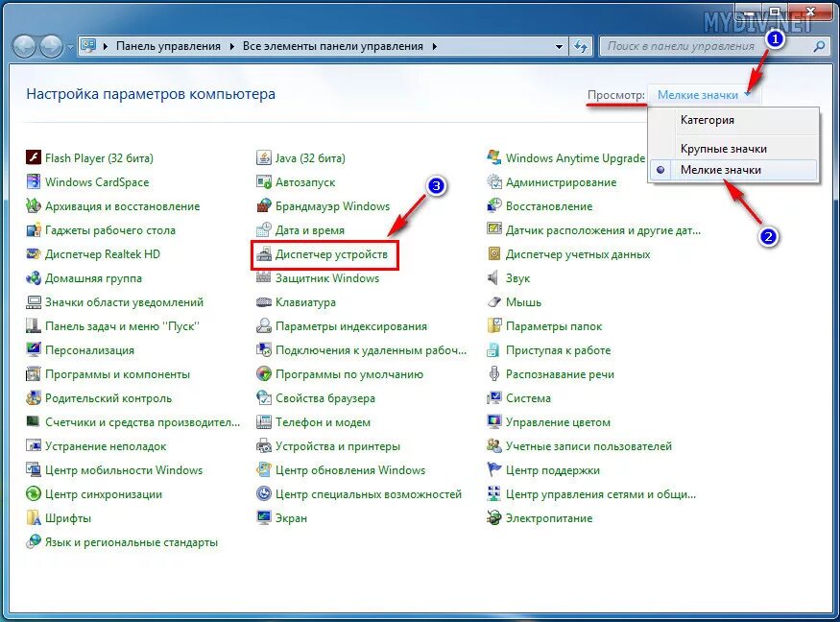The image size is (840, 622).
Task: Expand arrow after Панель управления breadcrumb
Action: (232, 47)
